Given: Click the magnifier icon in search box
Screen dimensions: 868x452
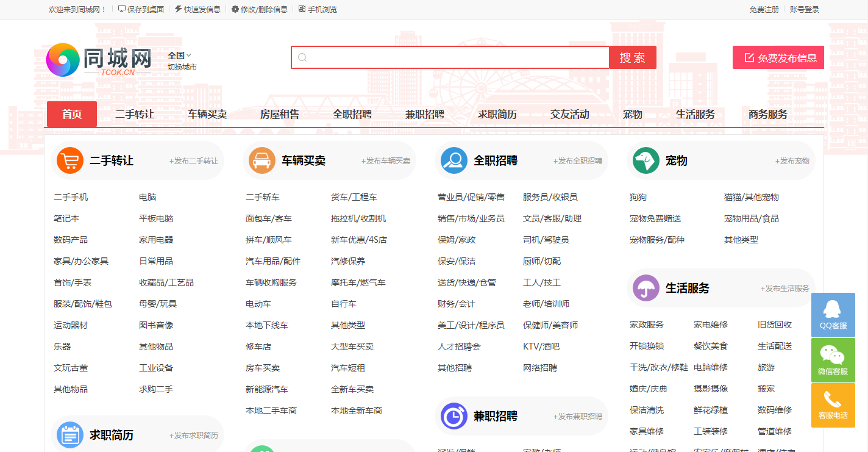Looking at the screenshot, I should tap(302, 57).
